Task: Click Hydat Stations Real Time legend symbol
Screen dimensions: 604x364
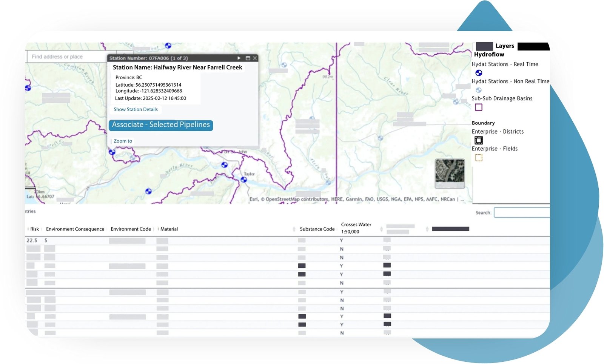Action: 479,73
